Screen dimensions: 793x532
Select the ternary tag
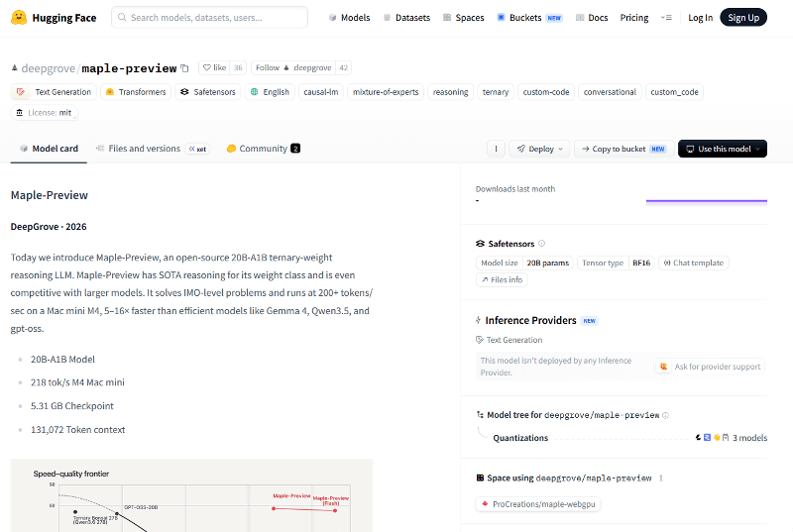(x=496, y=92)
